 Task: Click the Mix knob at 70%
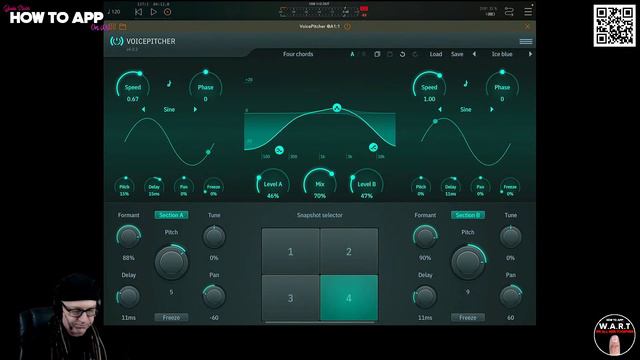click(x=320, y=184)
